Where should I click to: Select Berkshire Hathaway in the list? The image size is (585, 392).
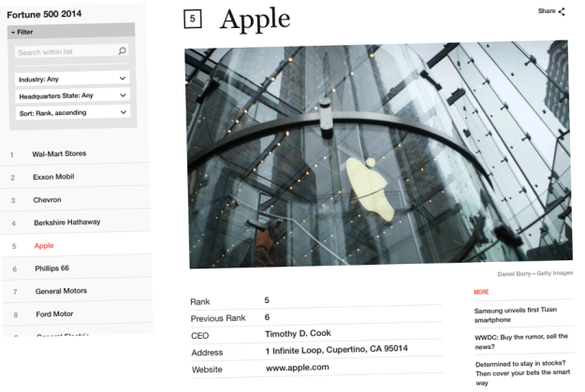click(67, 223)
